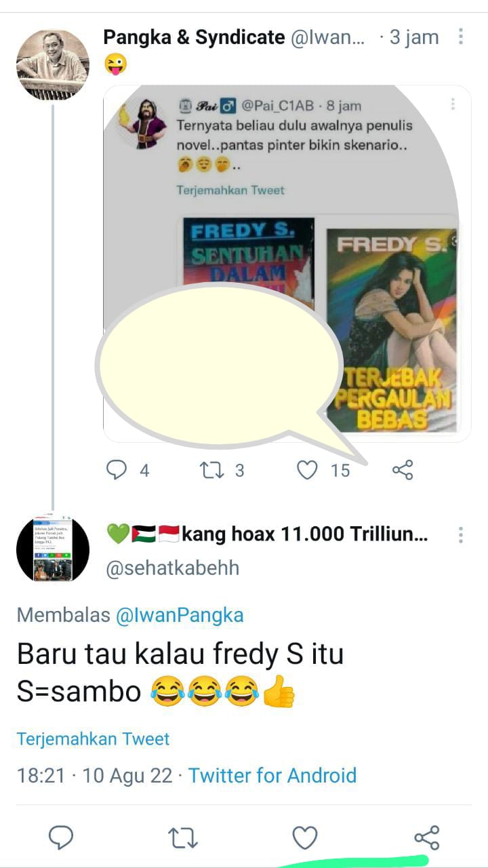This screenshot has width=488, height=868.
Task: Click the Twitter for Android source link
Action: [272, 775]
